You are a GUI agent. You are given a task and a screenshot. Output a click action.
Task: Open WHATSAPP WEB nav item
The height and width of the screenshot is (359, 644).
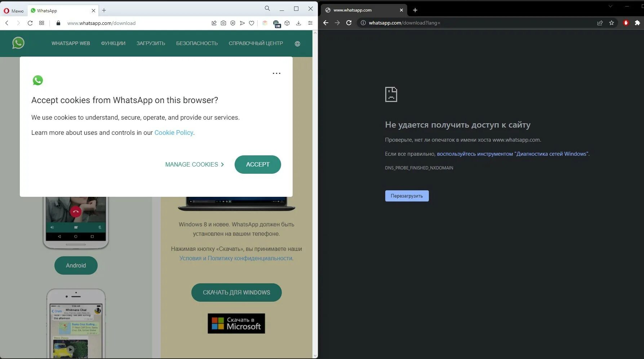[71, 43]
